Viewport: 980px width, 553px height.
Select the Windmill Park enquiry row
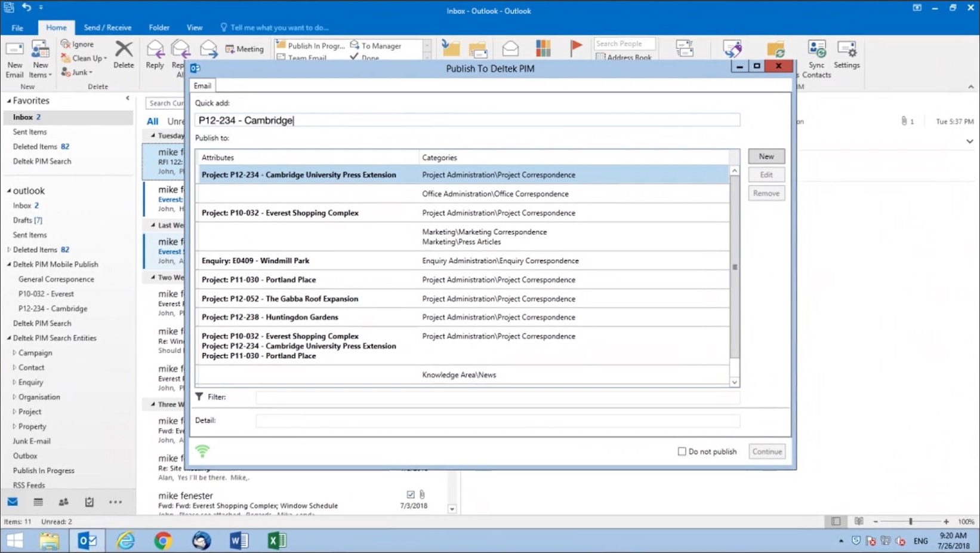(x=463, y=260)
